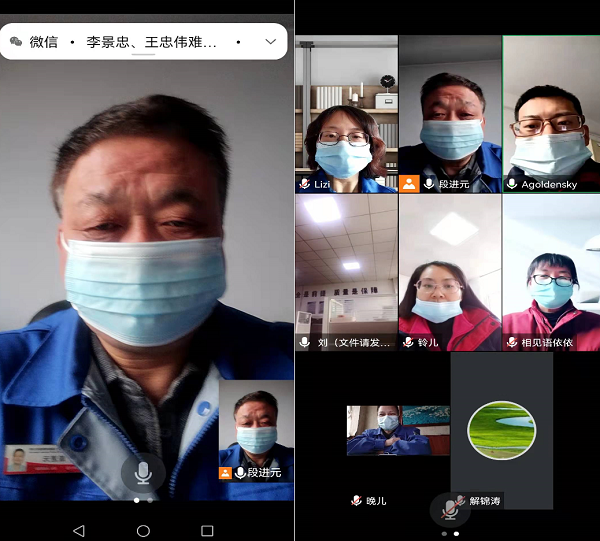Expand the WeChat notification with chevron arrow
The width and height of the screenshot is (600, 541).
click(x=270, y=42)
